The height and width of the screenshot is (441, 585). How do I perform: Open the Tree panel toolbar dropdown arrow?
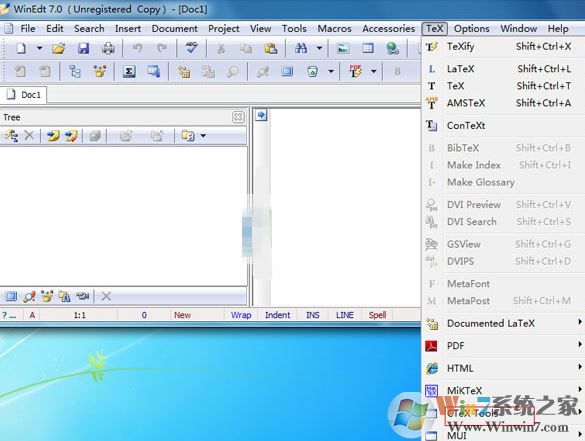203,136
